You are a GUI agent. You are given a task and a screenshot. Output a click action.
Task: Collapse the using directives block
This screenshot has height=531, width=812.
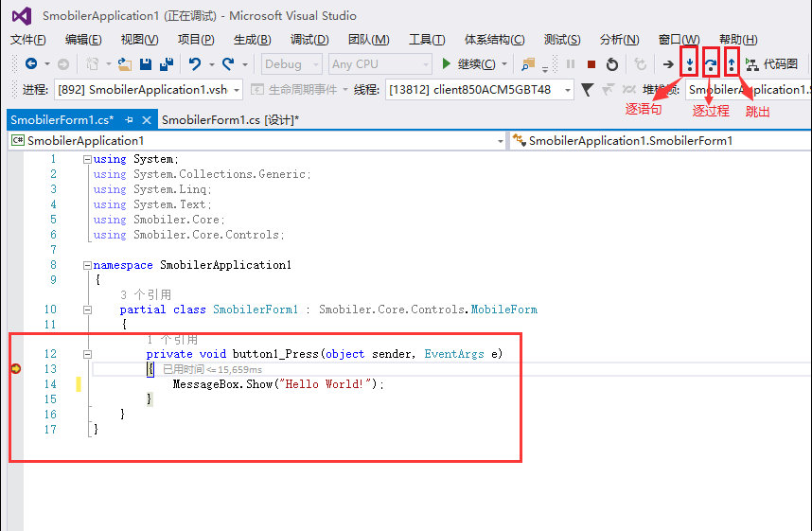point(87,160)
